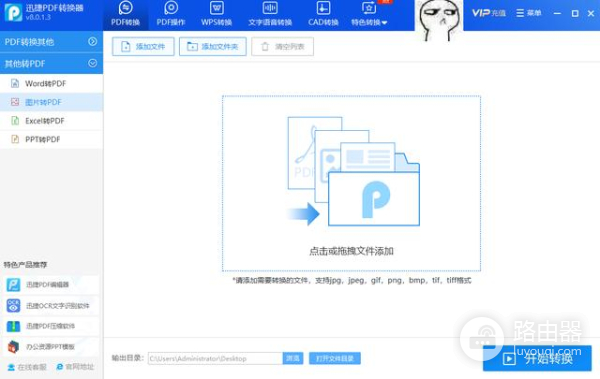Open 官网地址 website link
This screenshot has height=379, width=600.
75,367
